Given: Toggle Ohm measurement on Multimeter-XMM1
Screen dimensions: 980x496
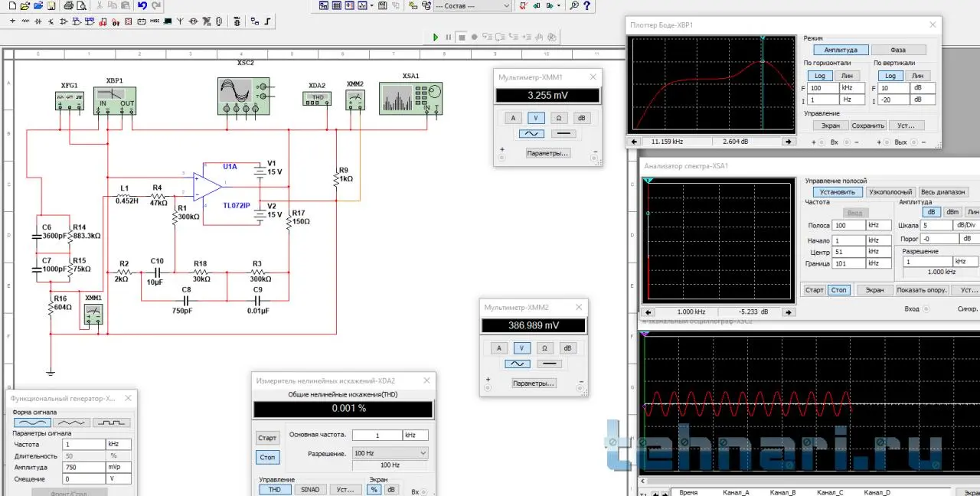Looking at the screenshot, I should coord(559,118).
